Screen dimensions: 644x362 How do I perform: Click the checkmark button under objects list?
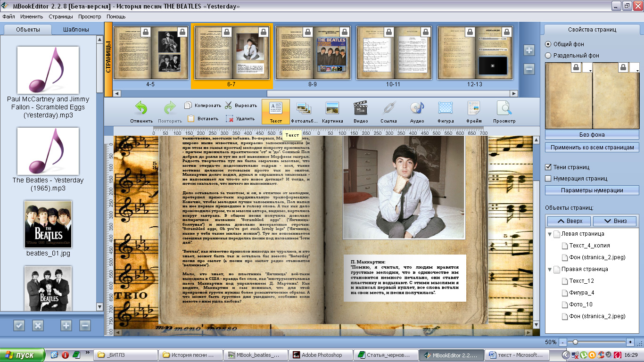[19, 325]
